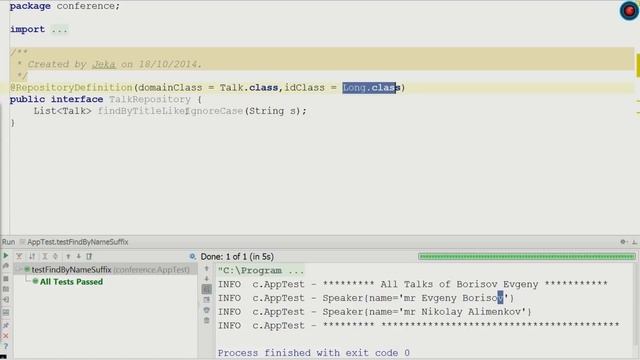
Task: Click the @RepositoryDefinition annotation
Action: [x=71, y=88]
